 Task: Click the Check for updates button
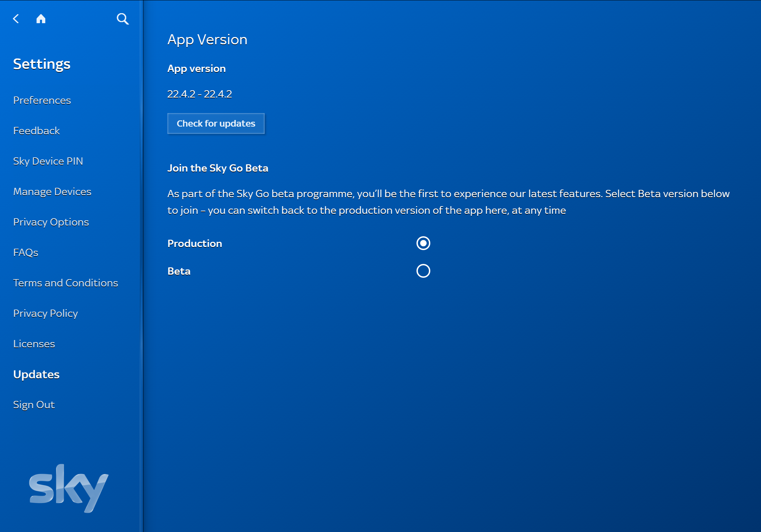(x=216, y=123)
